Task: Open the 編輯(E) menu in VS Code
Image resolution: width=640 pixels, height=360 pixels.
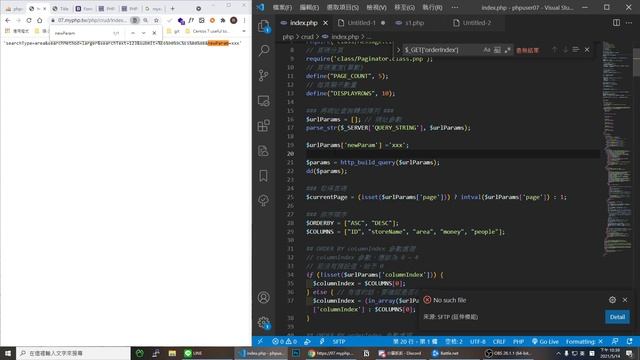Action: click(x=309, y=7)
